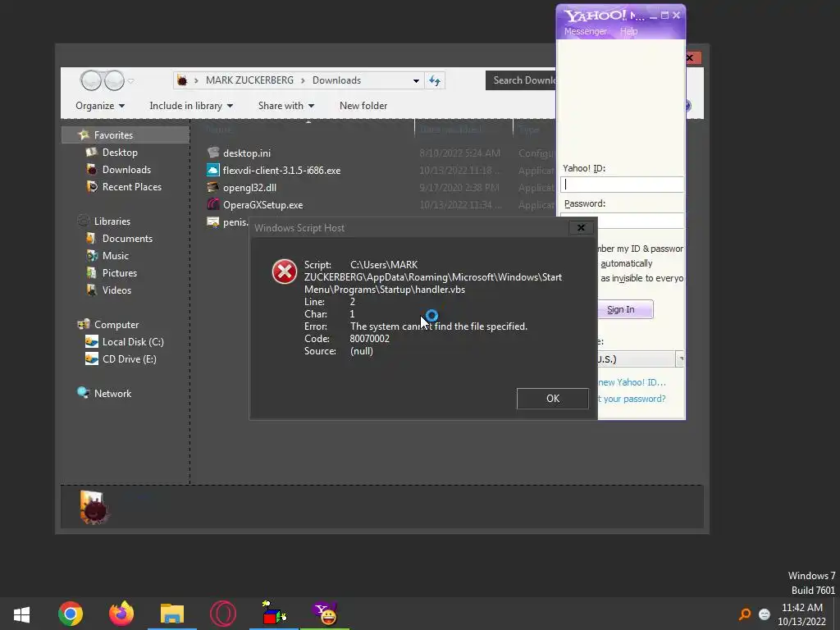
Task: Minimize the Yahoo! Messenger window
Action: pos(653,16)
